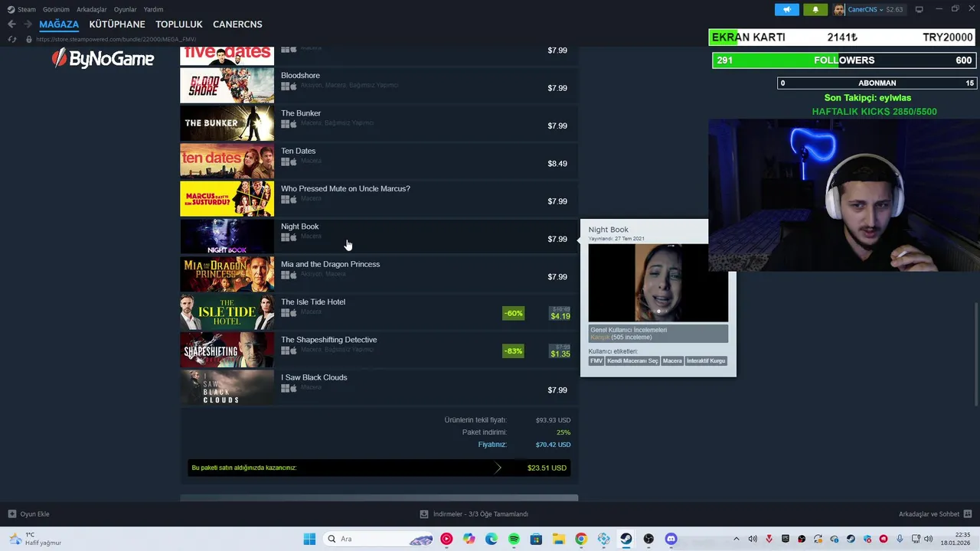Click The Isle Tide Hotel thumbnail

(227, 311)
